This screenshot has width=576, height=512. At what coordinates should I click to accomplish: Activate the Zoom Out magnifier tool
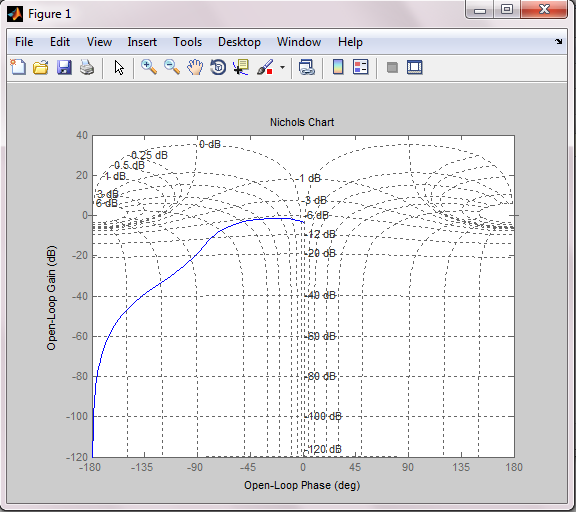click(x=172, y=67)
